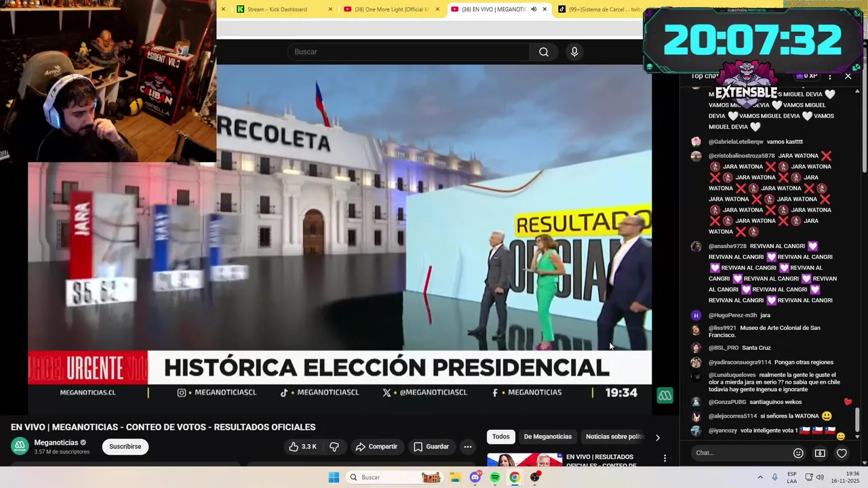This screenshot has height=488, width=868.
Task: Click username @Lunatuqueloves in chat
Action: tap(732, 375)
